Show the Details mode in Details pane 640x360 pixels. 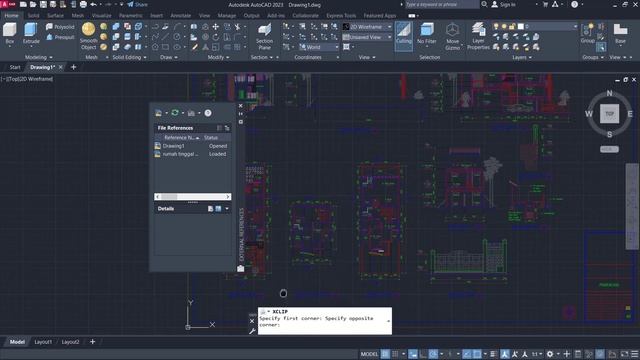(210, 209)
